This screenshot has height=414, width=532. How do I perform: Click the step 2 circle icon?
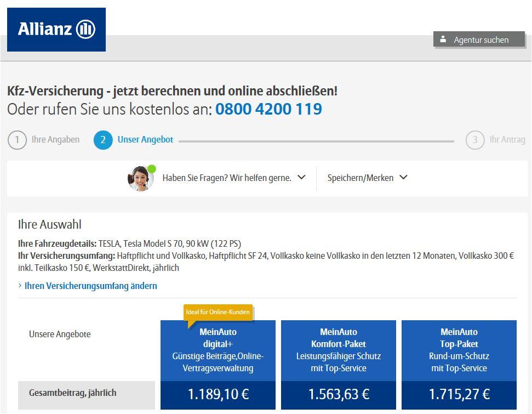(x=103, y=140)
